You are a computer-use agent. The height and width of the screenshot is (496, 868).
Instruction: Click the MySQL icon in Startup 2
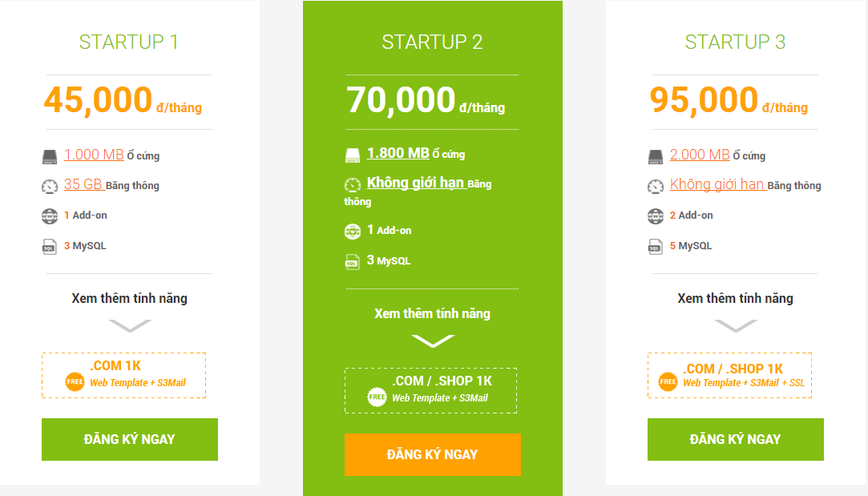pos(351,260)
